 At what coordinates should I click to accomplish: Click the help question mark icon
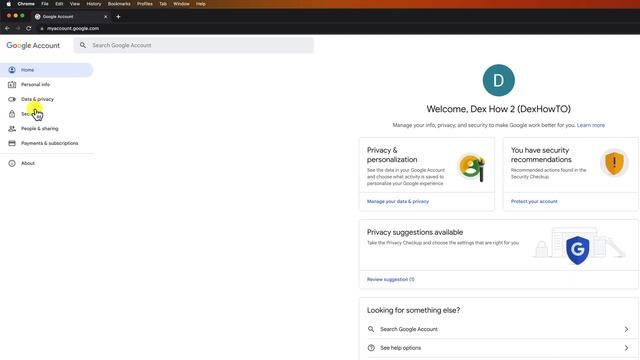(371, 348)
